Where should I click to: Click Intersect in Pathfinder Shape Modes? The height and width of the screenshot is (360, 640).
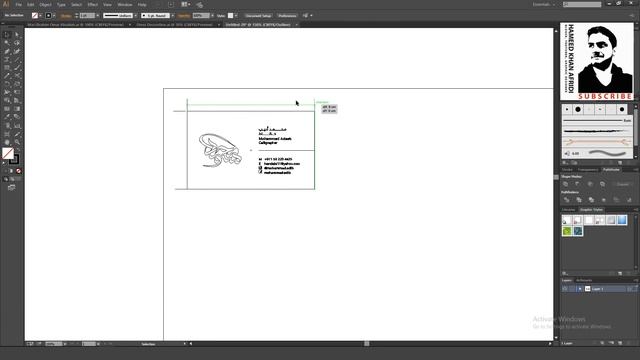(590, 184)
